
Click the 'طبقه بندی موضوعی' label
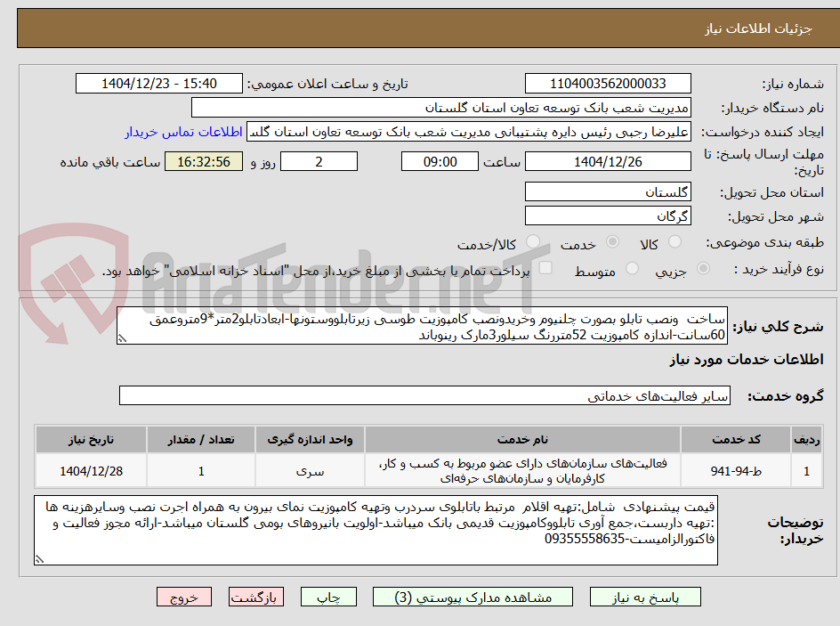(765, 243)
